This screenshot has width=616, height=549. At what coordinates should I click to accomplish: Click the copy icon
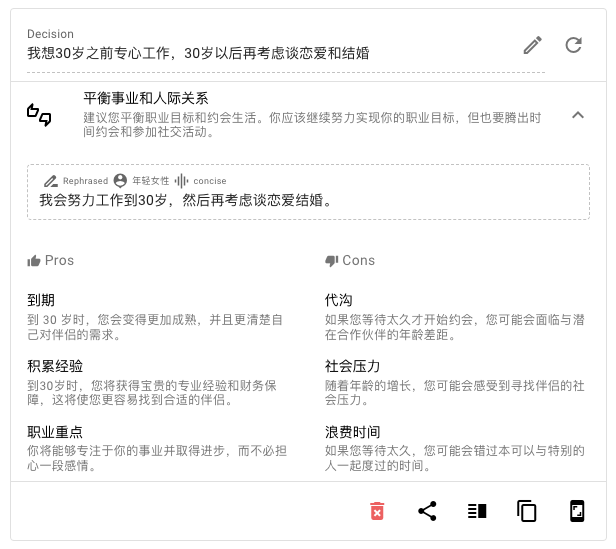tap(527, 511)
